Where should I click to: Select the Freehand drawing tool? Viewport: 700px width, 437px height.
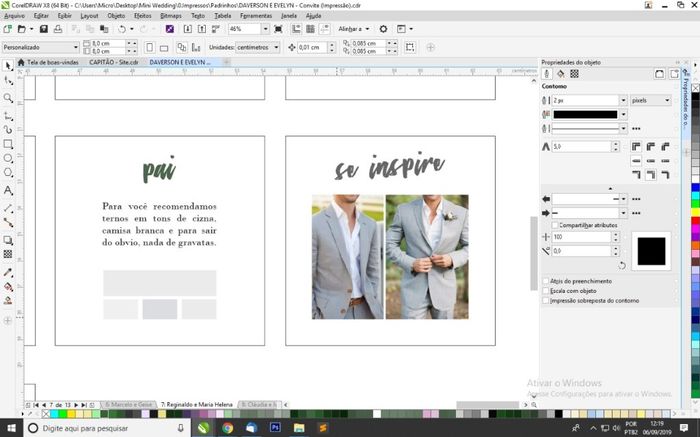click(8, 130)
